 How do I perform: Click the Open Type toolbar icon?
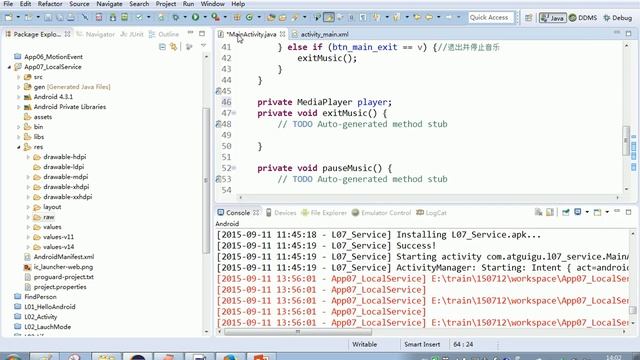coord(271,17)
